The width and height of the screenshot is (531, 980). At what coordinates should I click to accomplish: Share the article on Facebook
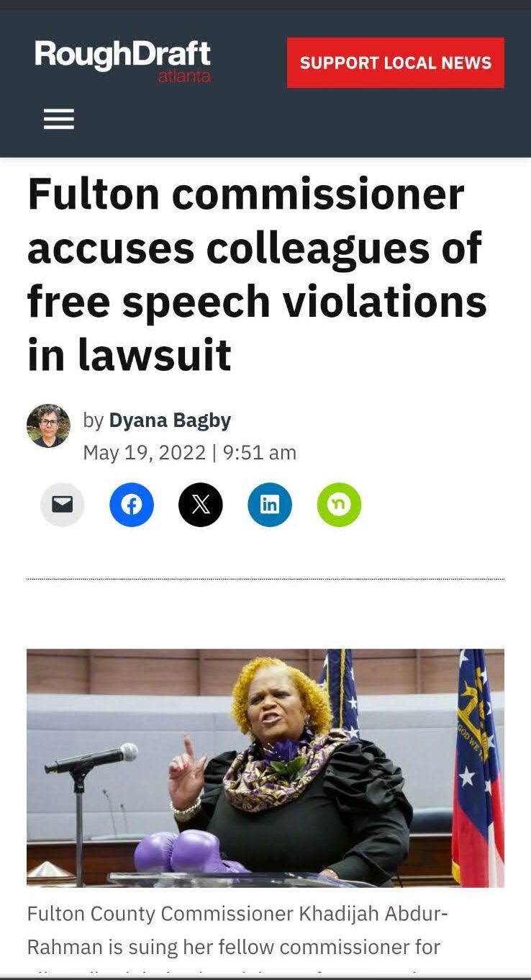[x=132, y=505]
